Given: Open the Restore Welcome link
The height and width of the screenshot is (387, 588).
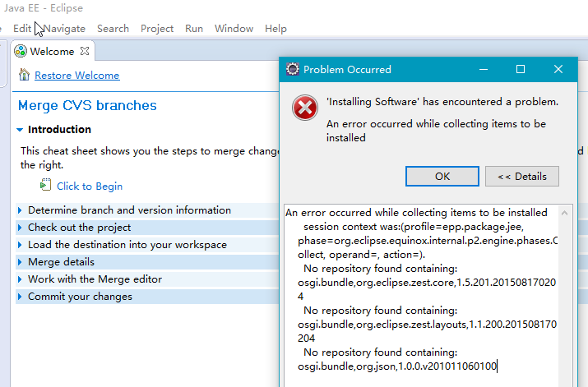Looking at the screenshot, I should [x=76, y=76].
